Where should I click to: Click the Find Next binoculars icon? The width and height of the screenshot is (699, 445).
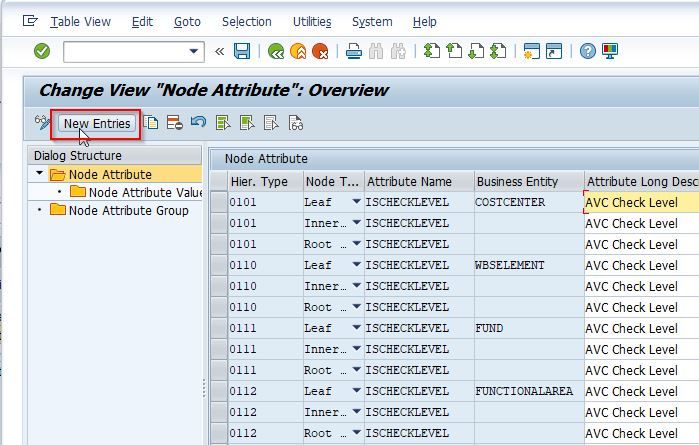point(398,51)
